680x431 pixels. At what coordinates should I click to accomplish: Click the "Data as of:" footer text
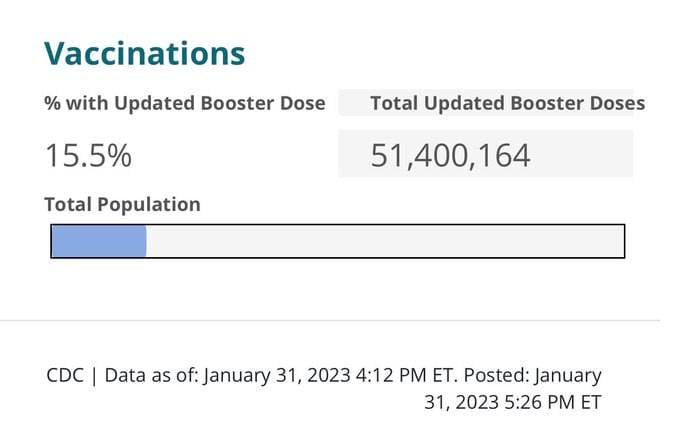[151, 376]
